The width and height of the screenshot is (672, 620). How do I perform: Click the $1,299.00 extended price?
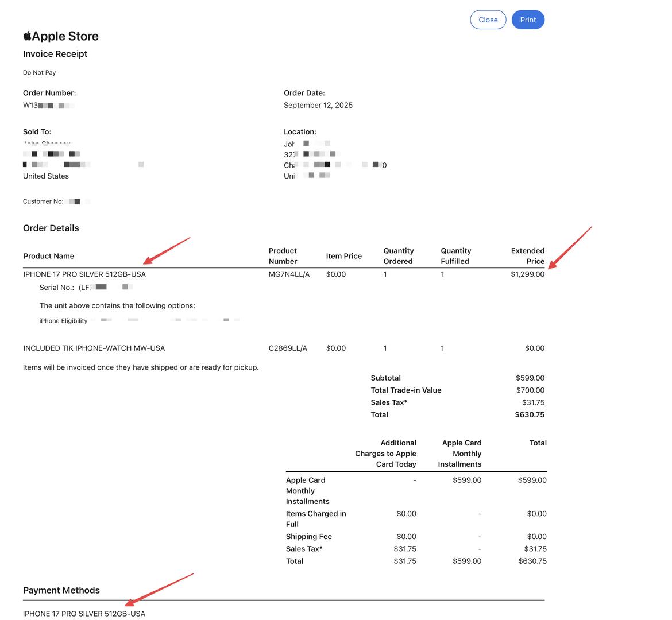pos(527,274)
